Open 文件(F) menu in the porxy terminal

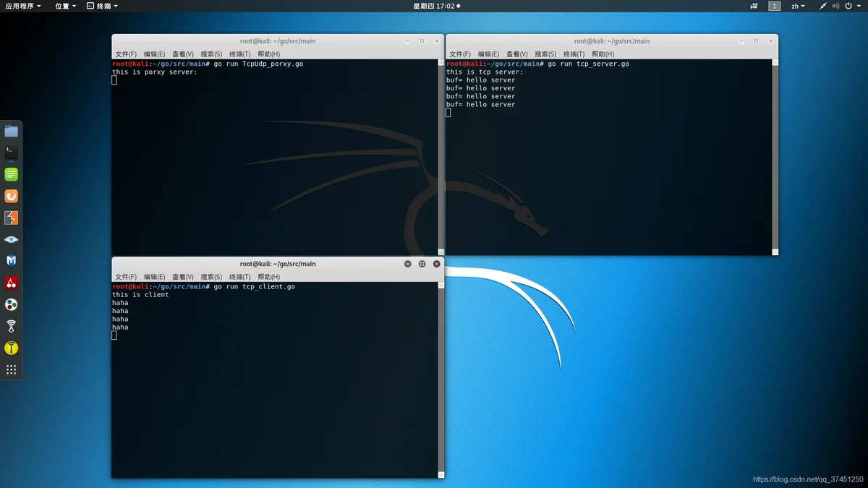[x=126, y=54]
